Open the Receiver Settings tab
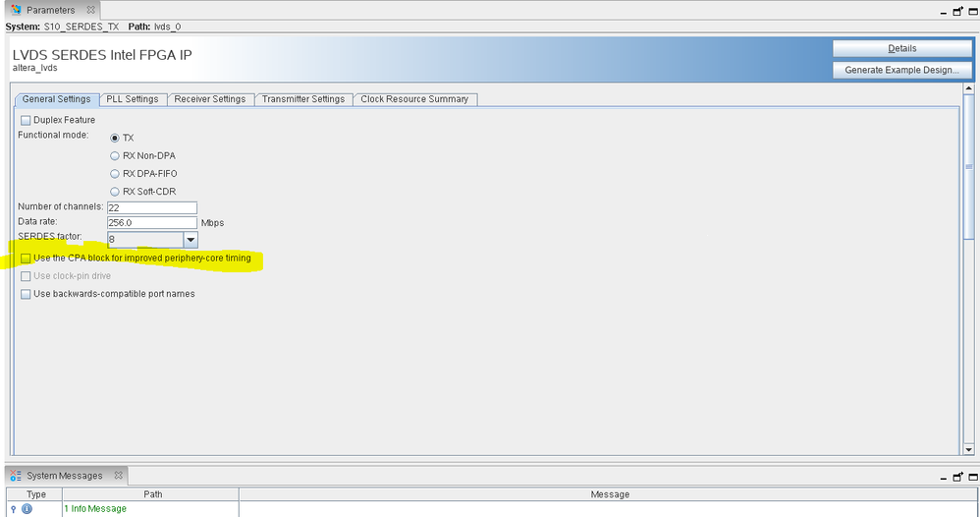980x517 pixels. click(210, 99)
